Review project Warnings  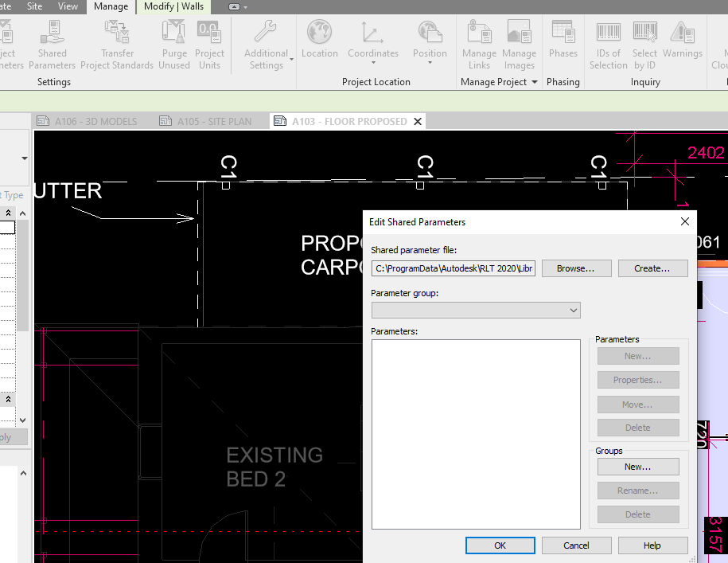[x=683, y=44]
